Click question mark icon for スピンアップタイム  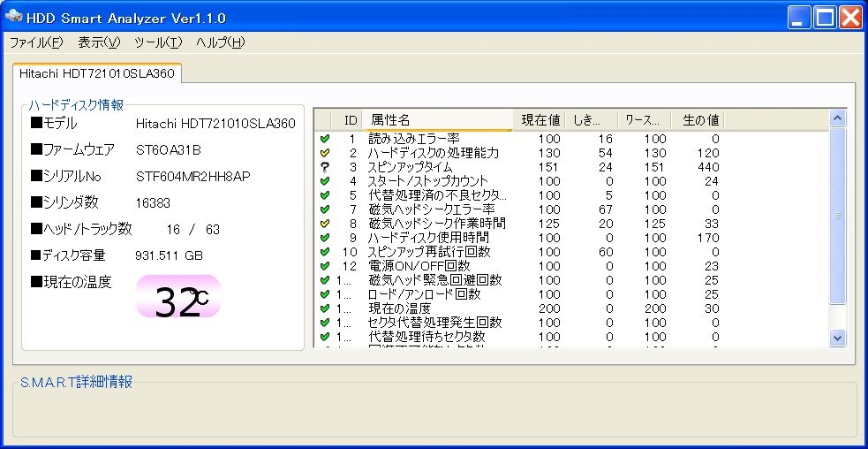[x=325, y=167]
